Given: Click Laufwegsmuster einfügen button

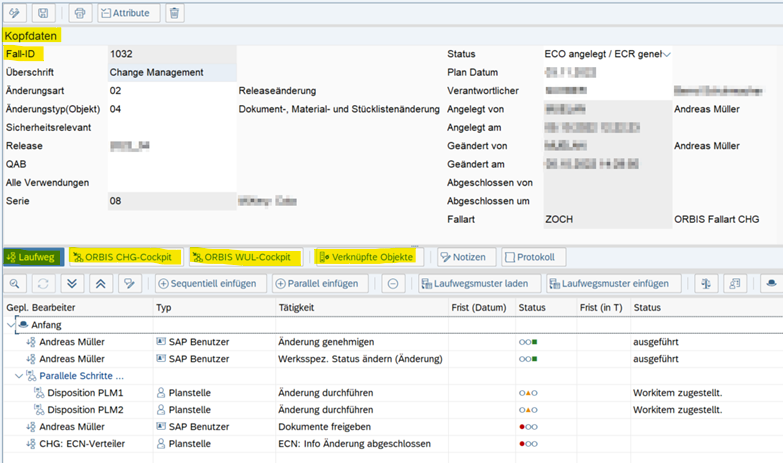Looking at the screenshot, I should (614, 284).
